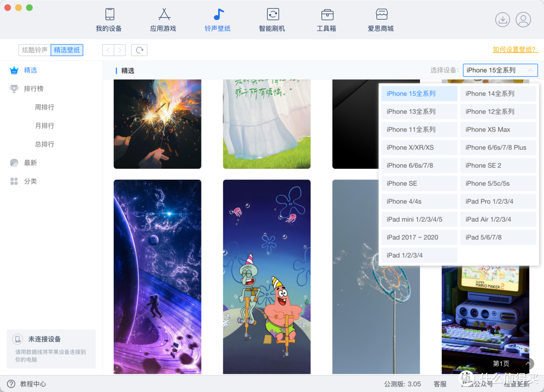The height and width of the screenshot is (392, 544).
Task: Click the 公测版: 3.05 version text
Action: (x=402, y=384)
